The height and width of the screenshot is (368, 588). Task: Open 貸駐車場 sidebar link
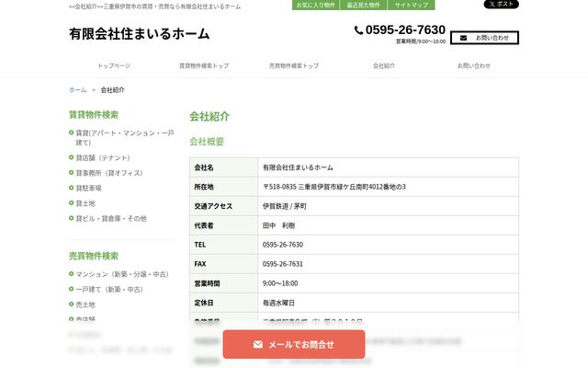click(88, 188)
